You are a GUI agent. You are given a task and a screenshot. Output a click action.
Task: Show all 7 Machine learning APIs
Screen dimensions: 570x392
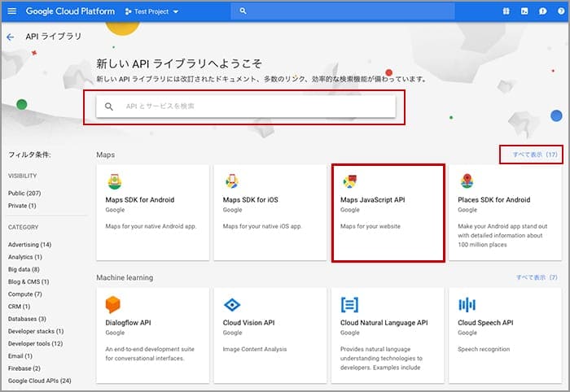coord(537,277)
